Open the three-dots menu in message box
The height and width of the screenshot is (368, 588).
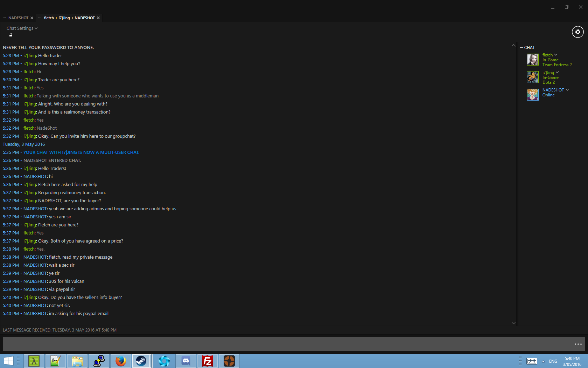click(x=578, y=344)
